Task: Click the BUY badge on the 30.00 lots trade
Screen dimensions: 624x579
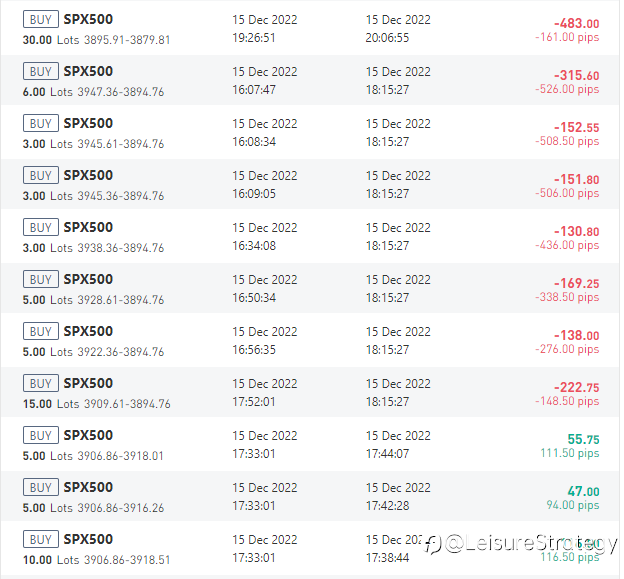Action: tap(40, 20)
